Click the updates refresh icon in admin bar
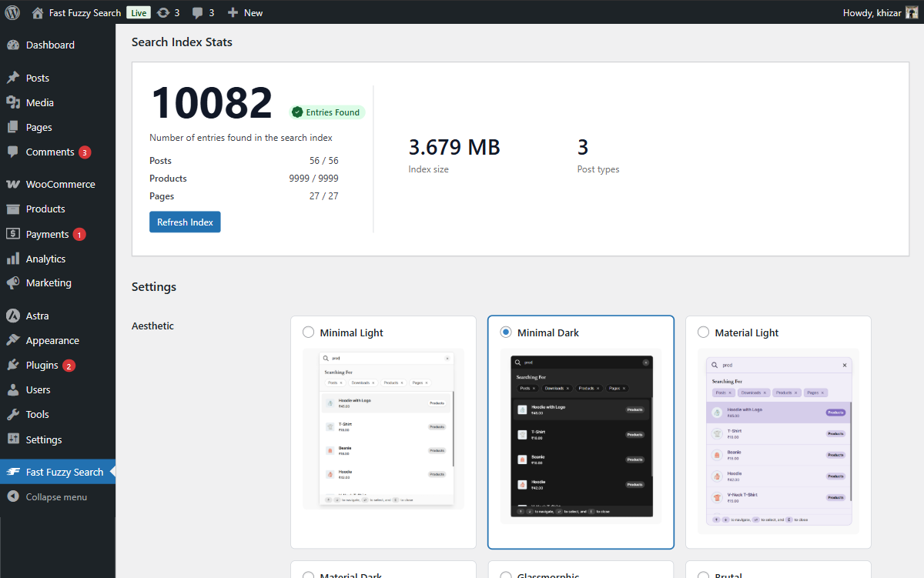This screenshot has height=578, width=924. [162, 12]
